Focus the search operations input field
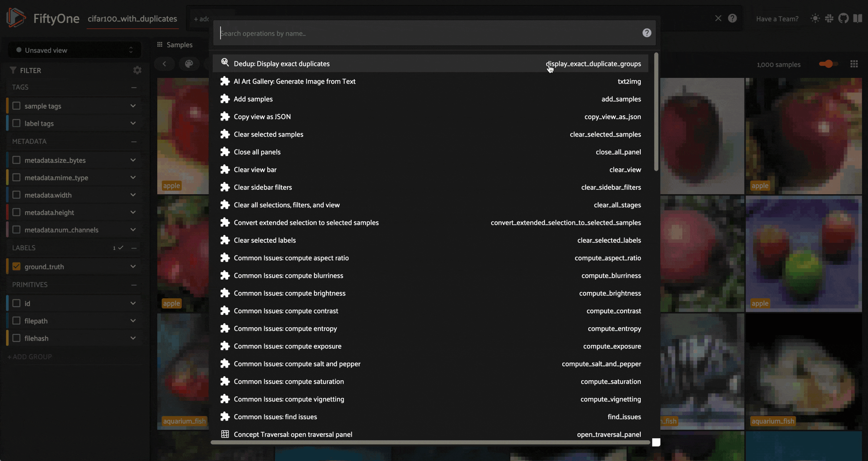Screen dimensions: 868x461 pos(428,33)
